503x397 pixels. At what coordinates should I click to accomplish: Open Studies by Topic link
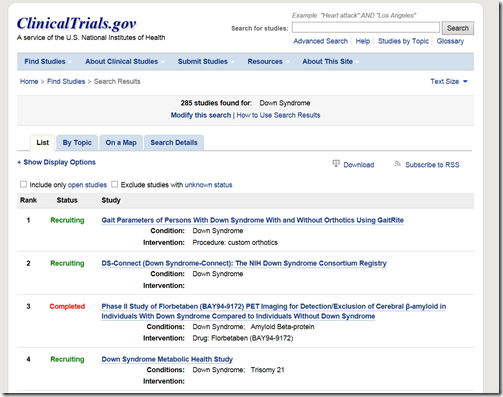(403, 41)
